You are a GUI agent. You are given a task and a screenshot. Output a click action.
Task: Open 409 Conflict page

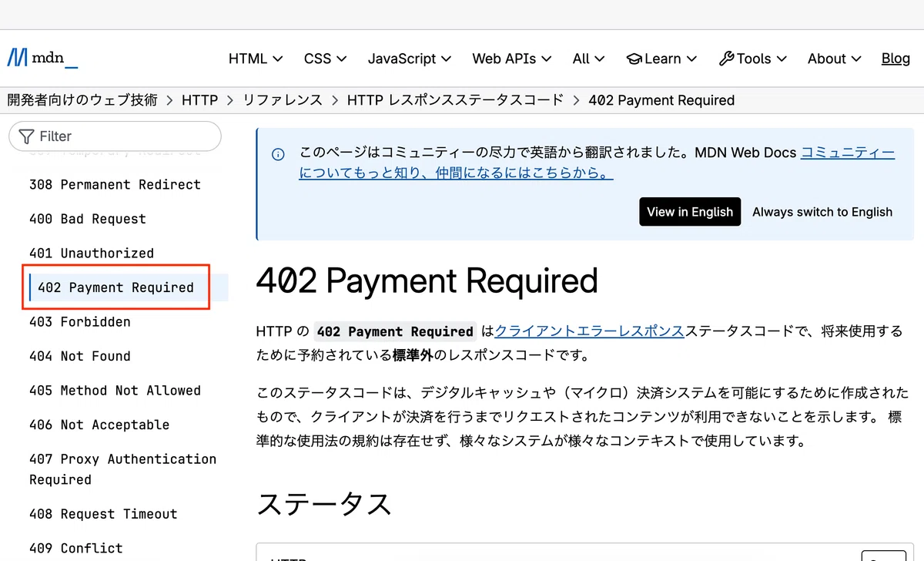coord(76,549)
